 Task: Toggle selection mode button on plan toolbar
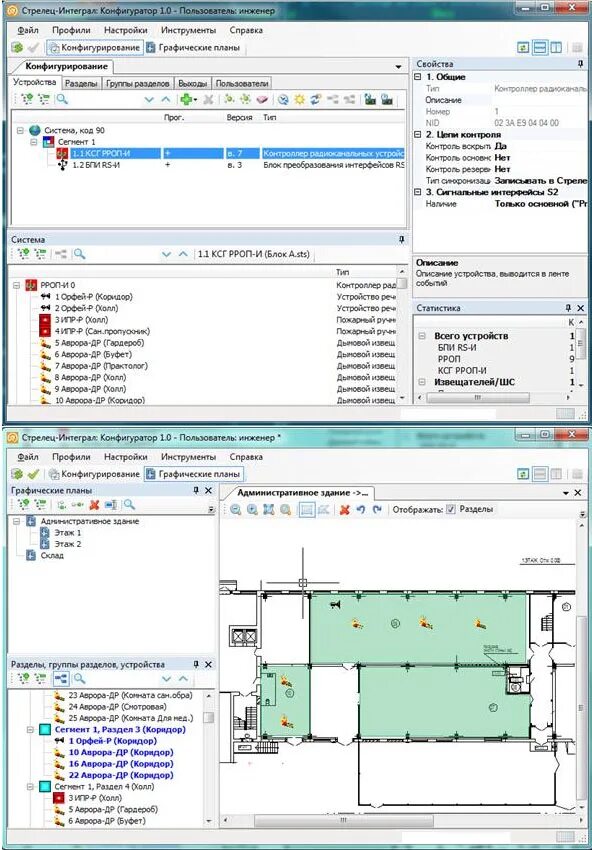[x=307, y=510]
